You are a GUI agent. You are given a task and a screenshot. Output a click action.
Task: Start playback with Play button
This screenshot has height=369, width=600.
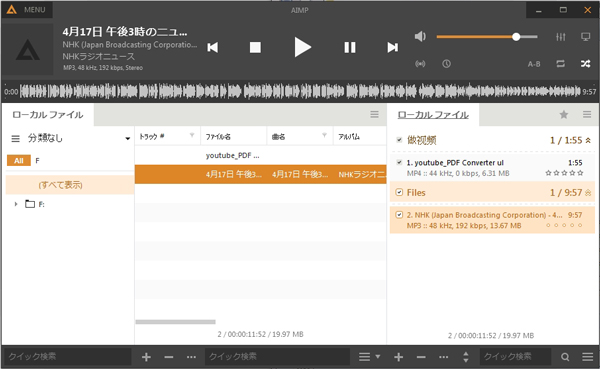click(303, 47)
